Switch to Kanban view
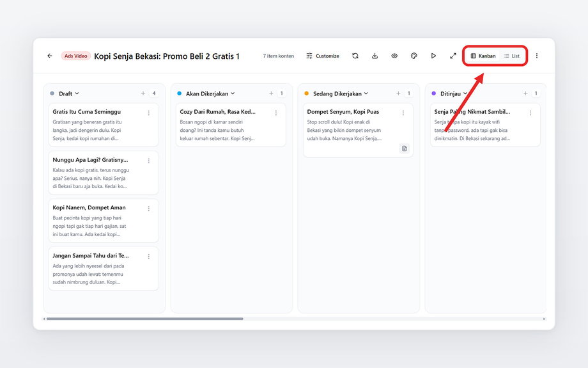 (483, 56)
